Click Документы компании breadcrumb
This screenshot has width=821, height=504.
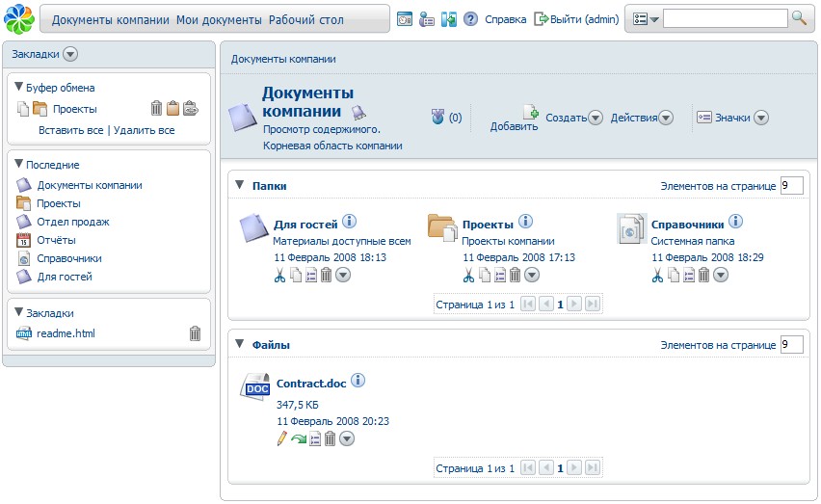point(283,59)
